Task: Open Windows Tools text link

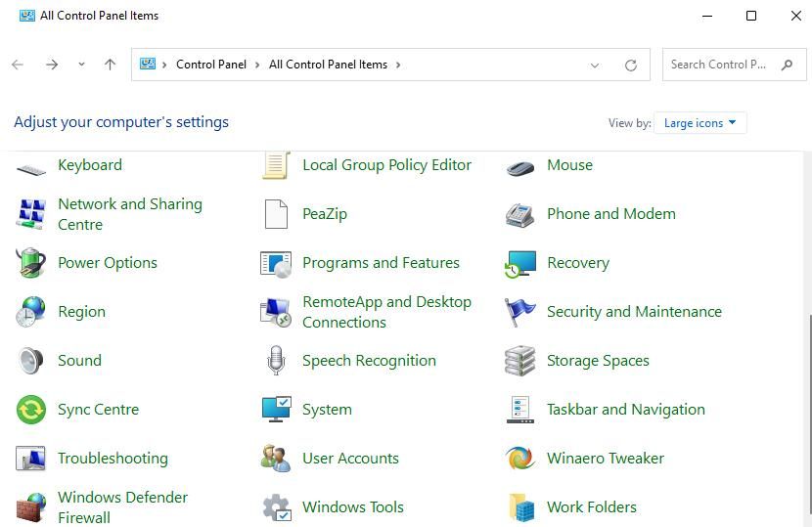Action: click(x=353, y=507)
